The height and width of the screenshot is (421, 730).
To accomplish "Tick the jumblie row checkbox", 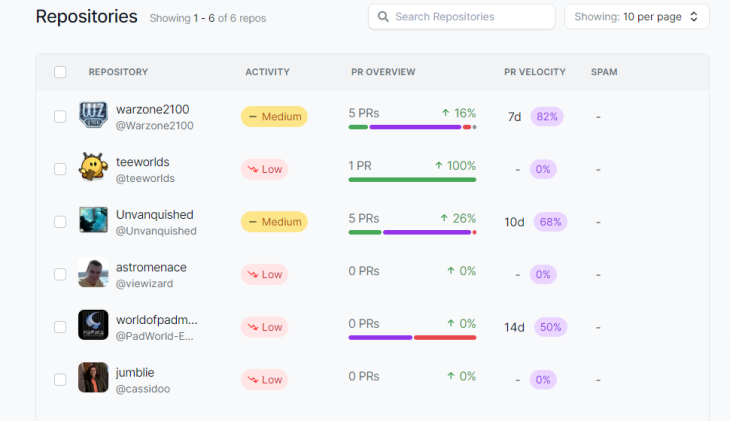I will click(x=60, y=380).
